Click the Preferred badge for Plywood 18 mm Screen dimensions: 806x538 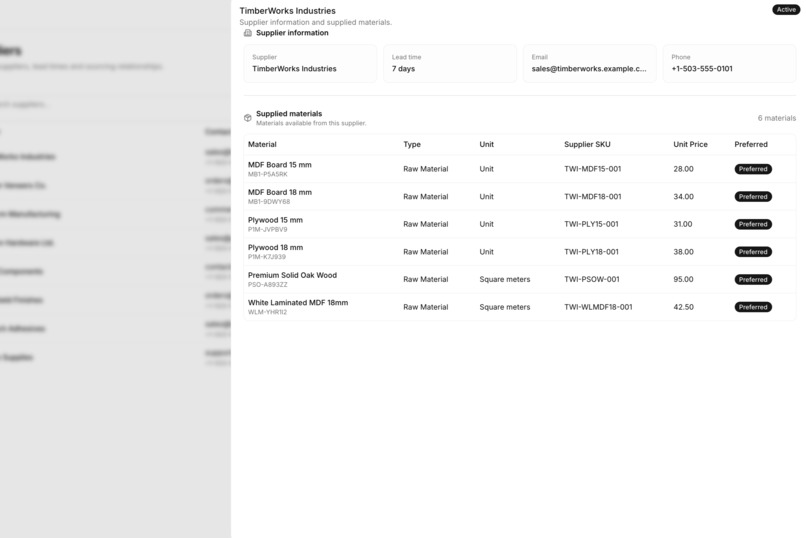coord(753,252)
